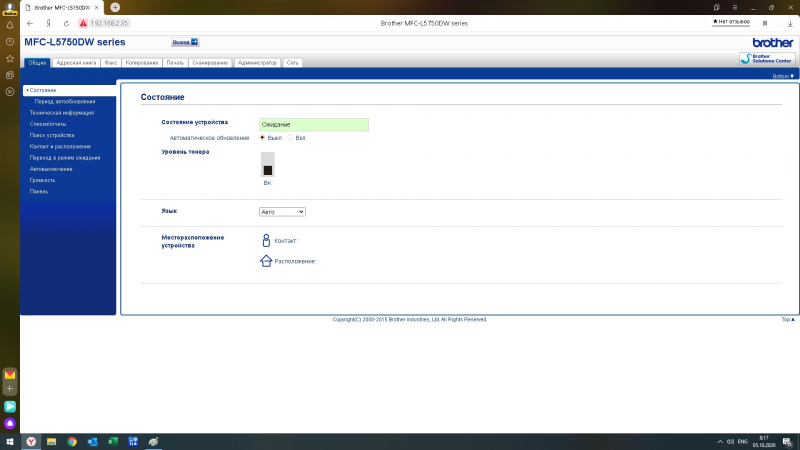The height and width of the screenshot is (450, 800).
Task: Select the 'Выкл.' auto-refresh radio button
Action: point(262,137)
